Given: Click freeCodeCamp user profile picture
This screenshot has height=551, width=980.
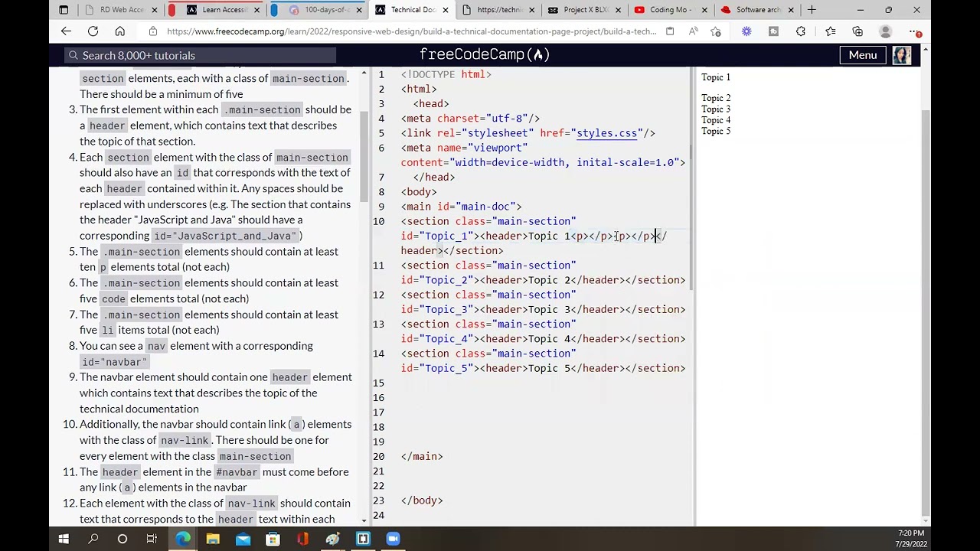Looking at the screenshot, I should (901, 55).
